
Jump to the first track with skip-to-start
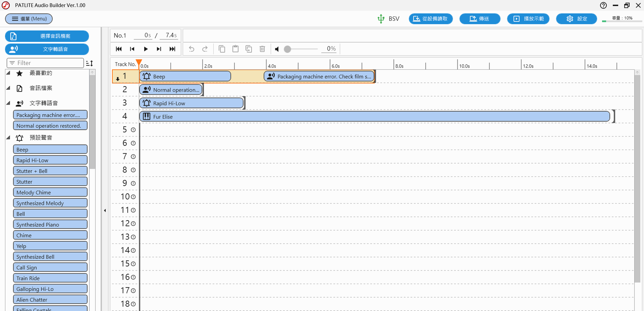tap(119, 49)
